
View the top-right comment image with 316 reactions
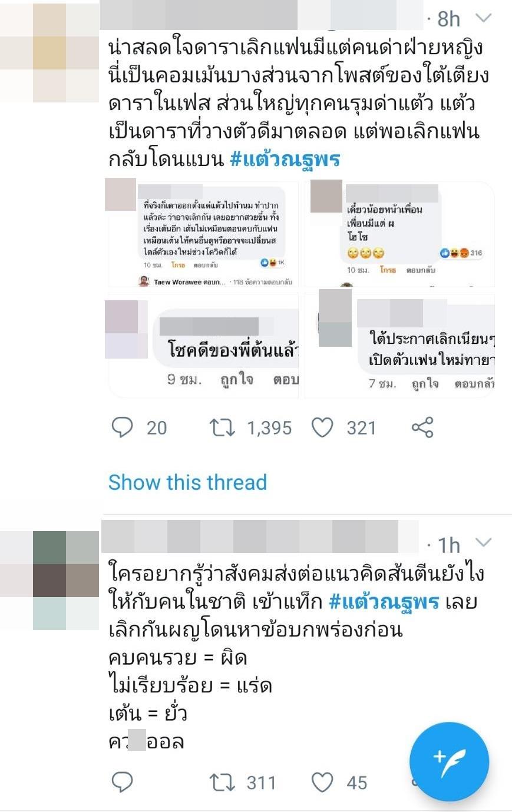point(398,234)
